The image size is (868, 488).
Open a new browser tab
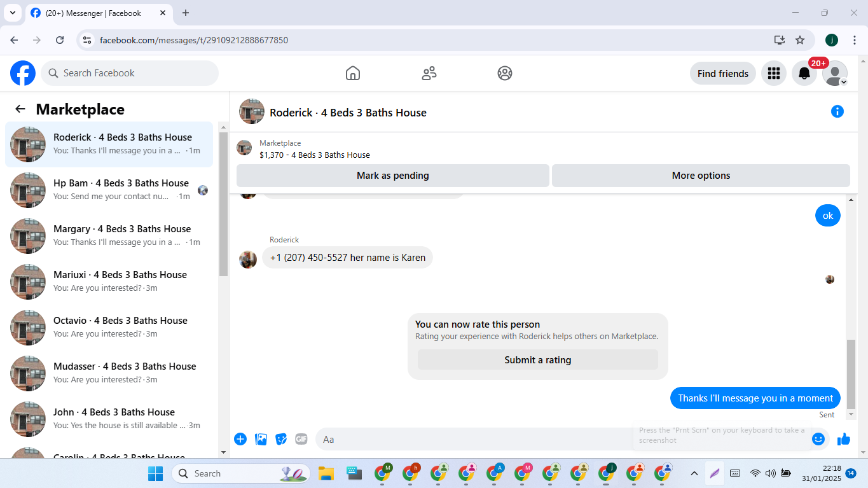[x=186, y=13]
